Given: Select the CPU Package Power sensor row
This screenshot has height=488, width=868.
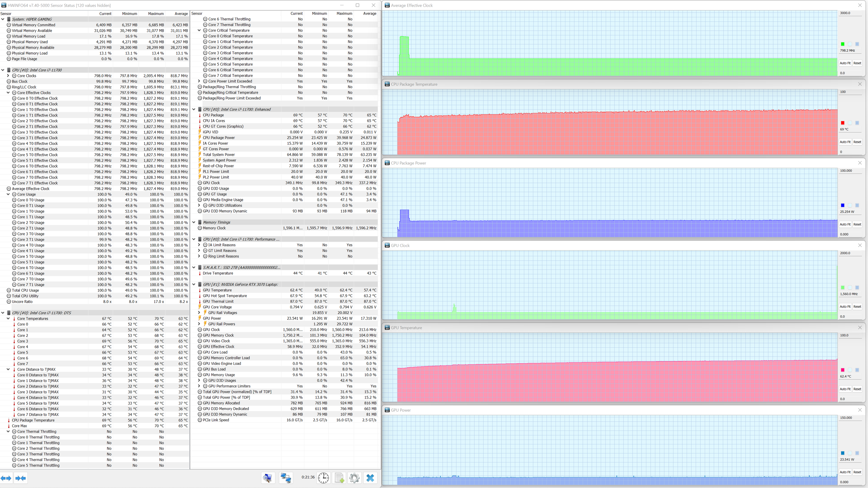Looking at the screenshot, I should (x=219, y=138).
